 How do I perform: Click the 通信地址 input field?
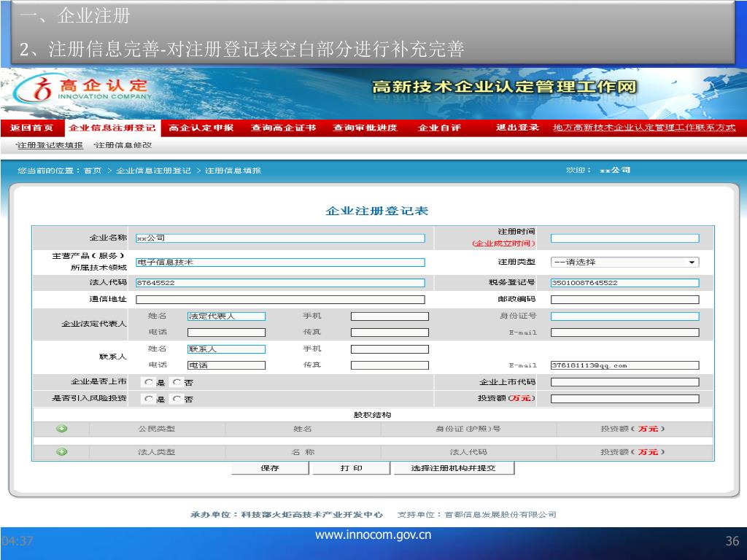(x=280, y=300)
